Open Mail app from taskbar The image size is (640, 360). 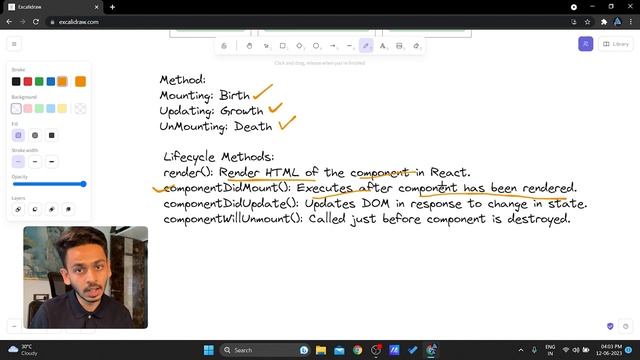[339, 350]
